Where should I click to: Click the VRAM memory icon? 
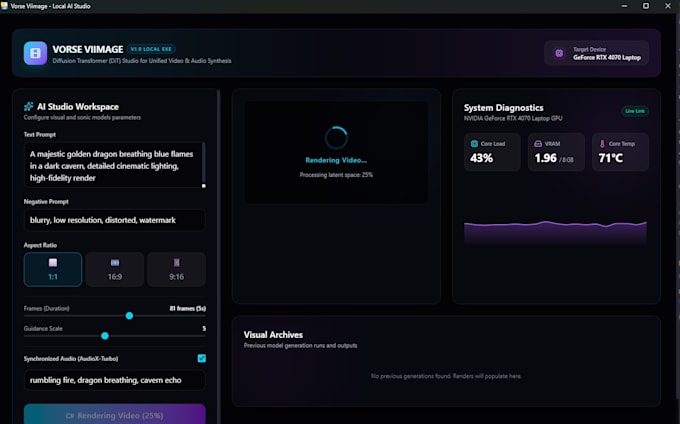[538, 144]
